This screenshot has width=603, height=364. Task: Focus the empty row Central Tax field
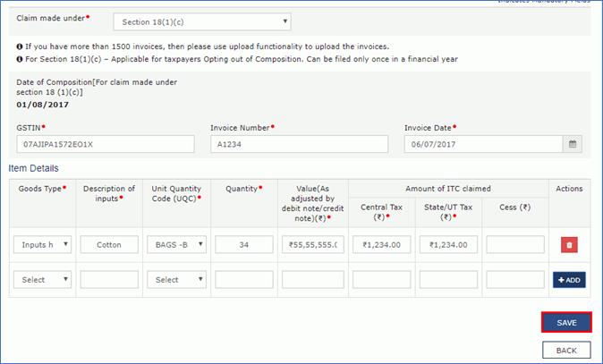(x=381, y=279)
